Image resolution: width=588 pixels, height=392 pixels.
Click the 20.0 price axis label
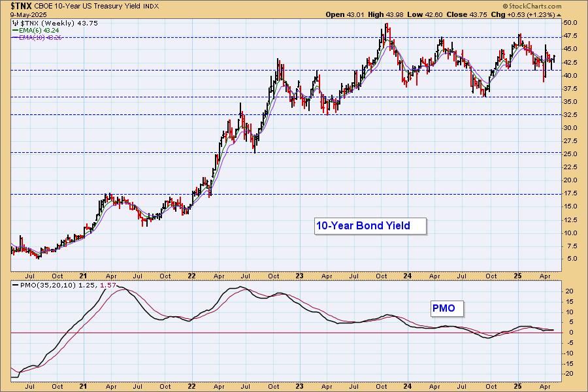570,180
